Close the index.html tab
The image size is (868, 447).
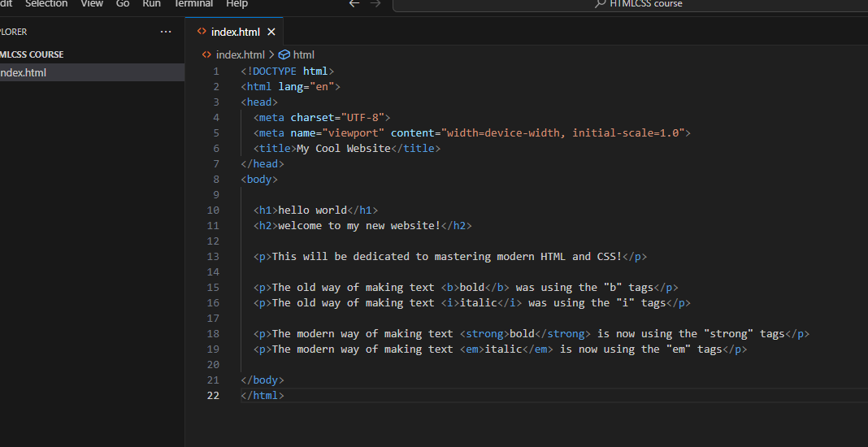[x=271, y=33]
